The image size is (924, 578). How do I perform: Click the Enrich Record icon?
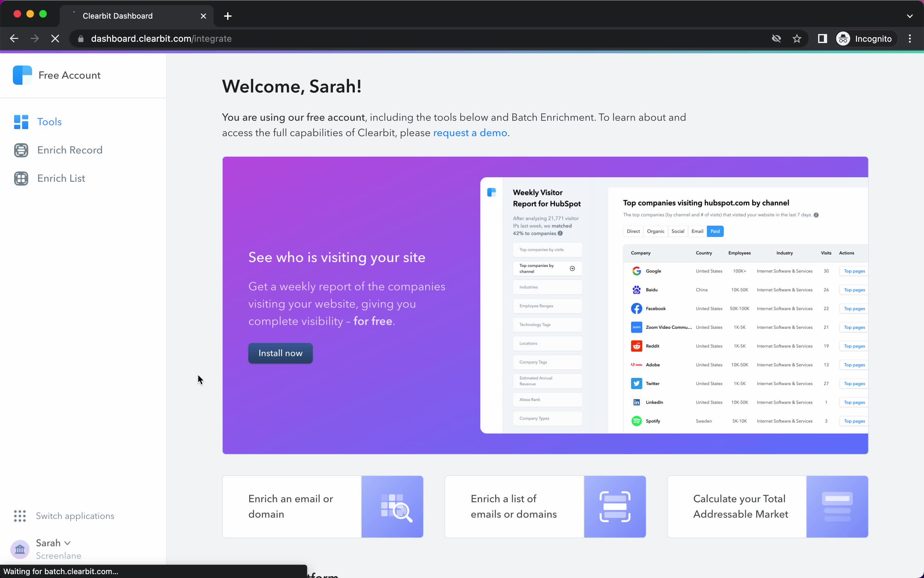tap(21, 150)
